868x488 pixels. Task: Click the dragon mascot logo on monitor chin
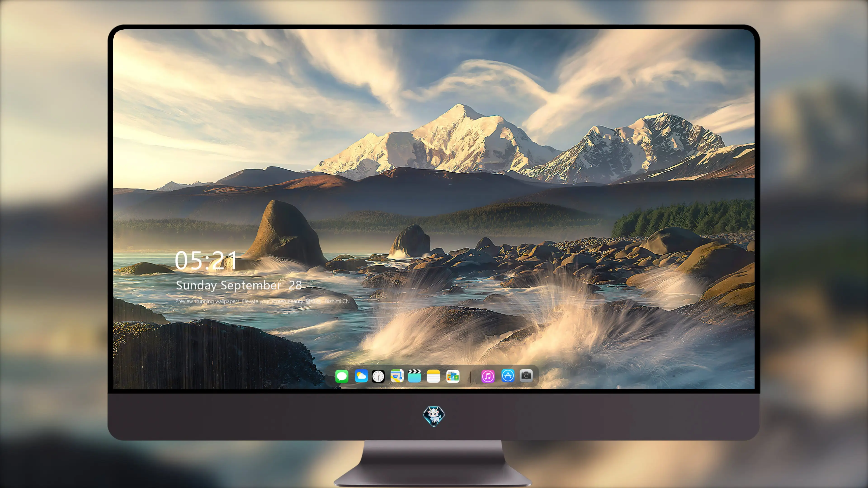pos(434,416)
